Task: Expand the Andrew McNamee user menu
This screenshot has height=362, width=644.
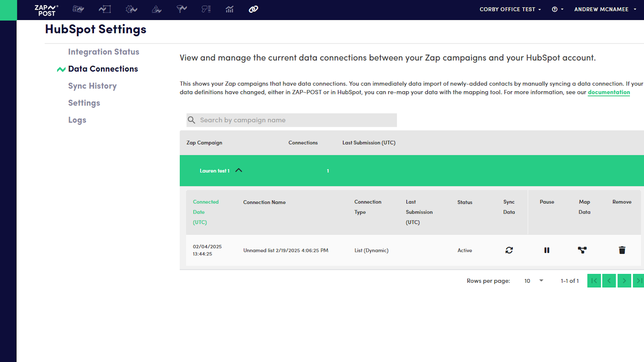Action: [605, 9]
